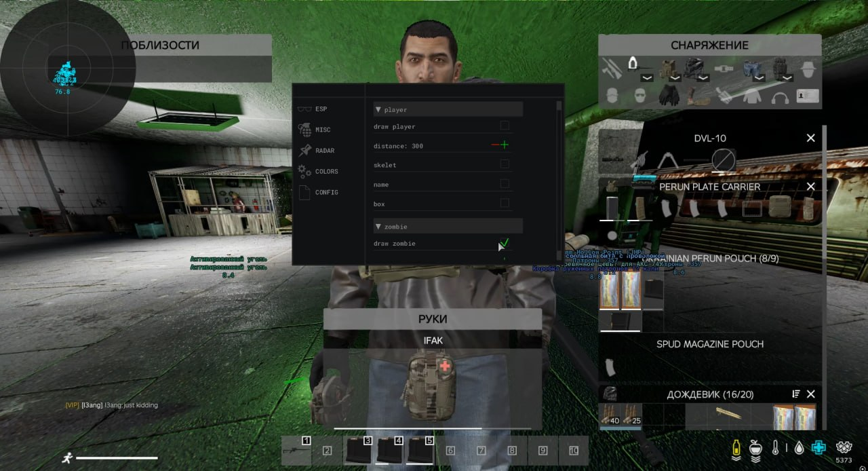Select hotbar slot 4 magazine
The width and height of the screenshot is (868, 471).
coord(389,450)
